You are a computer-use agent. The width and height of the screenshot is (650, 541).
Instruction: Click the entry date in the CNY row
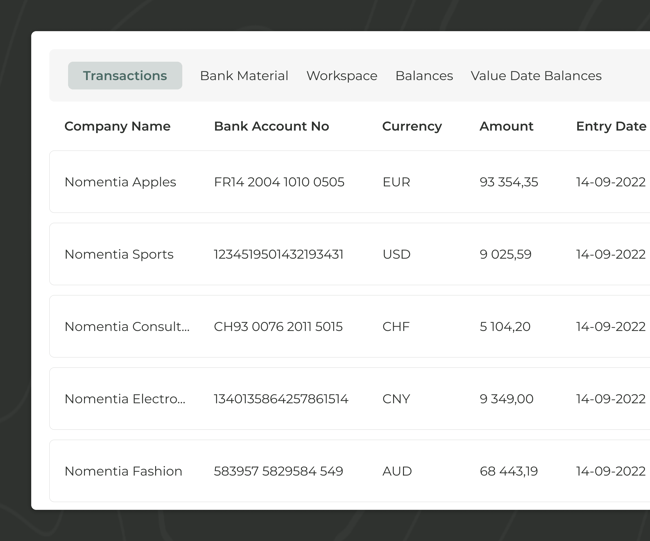coord(611,399)
